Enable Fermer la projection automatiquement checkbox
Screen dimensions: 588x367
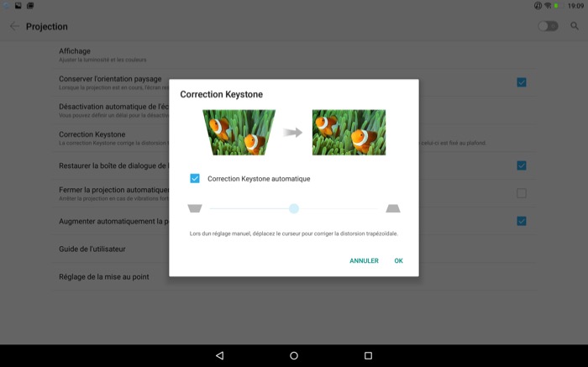(522, 193)
